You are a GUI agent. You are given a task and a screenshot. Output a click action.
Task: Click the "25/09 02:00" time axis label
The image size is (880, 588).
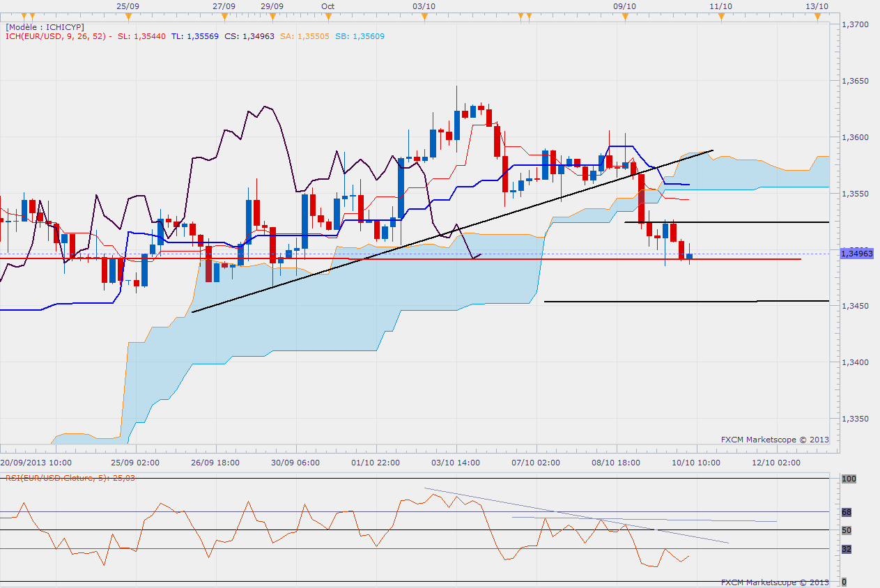point(136,462)
